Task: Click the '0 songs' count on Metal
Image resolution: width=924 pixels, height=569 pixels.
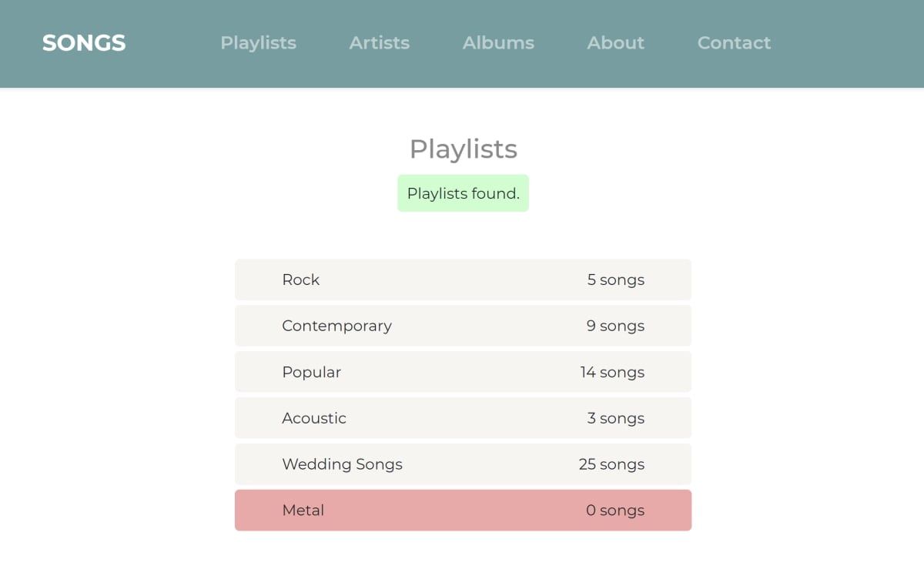Action: (614, 510)
